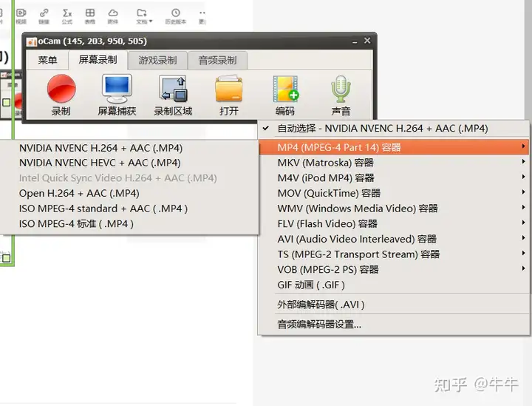Toggle 自动选择 NVIDIA NVENC H.264 checked option
This screenshot has width=532, height=406.
pos(394,129)
